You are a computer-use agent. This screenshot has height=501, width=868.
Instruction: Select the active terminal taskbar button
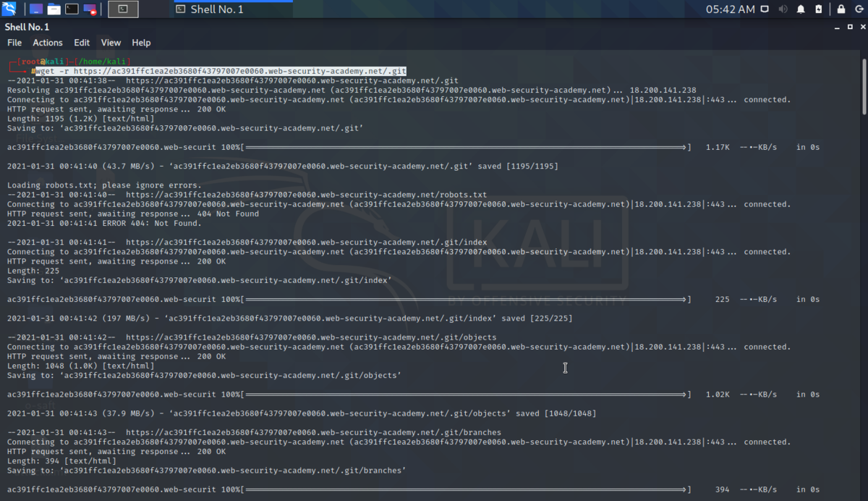[x=123, y=9]
